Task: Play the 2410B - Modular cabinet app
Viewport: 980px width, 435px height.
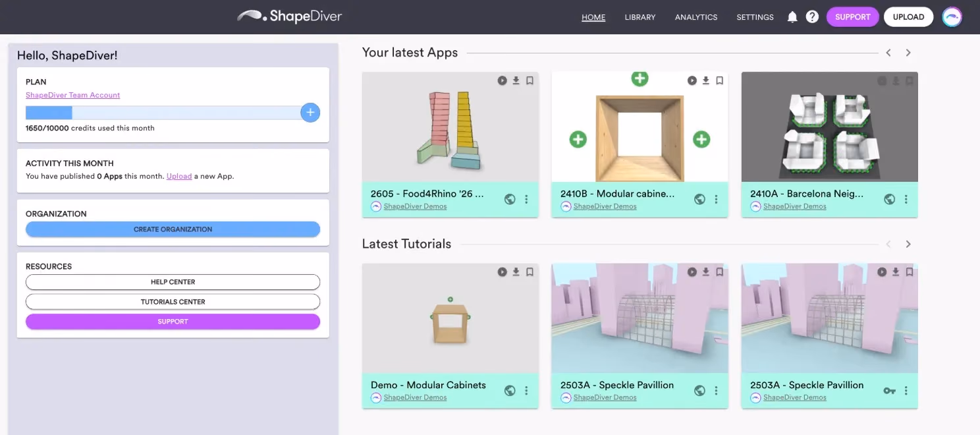Action: 692,80
